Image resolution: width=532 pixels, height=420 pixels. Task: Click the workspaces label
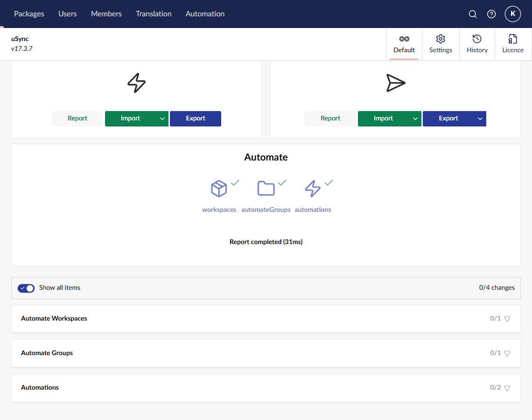tap(219, 210)
